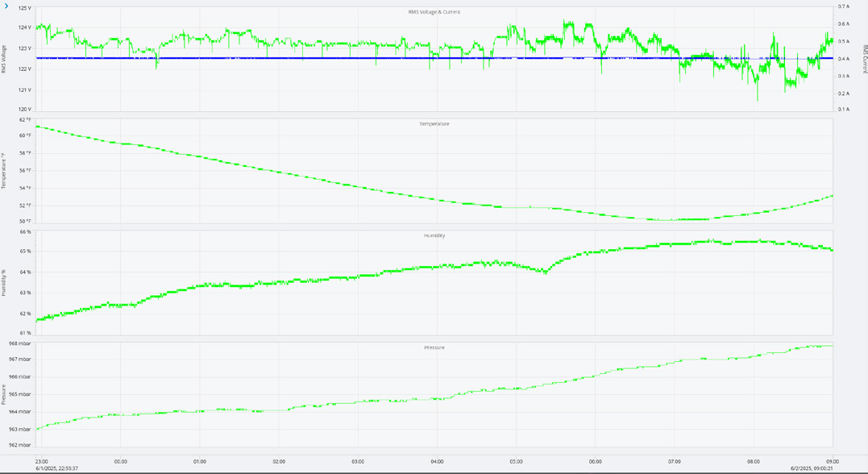Click the RMS Voltage axis label
The image size is (868, 474).
[x=4, y=60]
